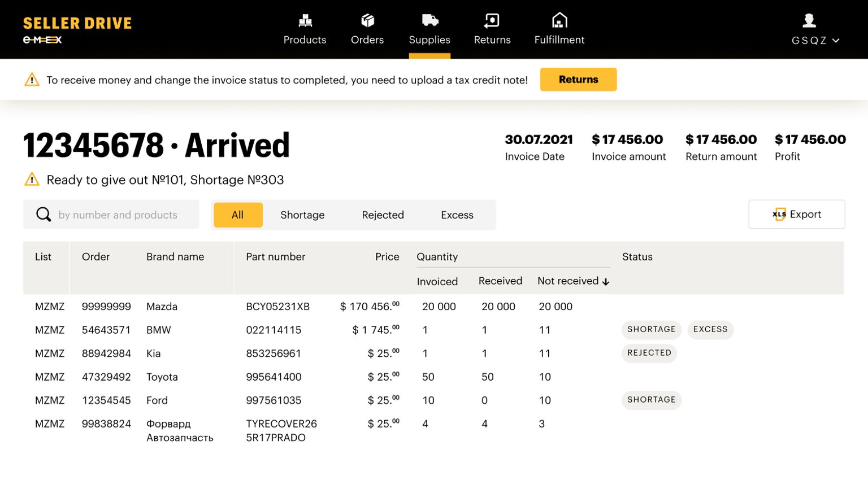Select order number 99999999
Viewport: 868px width, 480px height.
(x=106, y=307)
